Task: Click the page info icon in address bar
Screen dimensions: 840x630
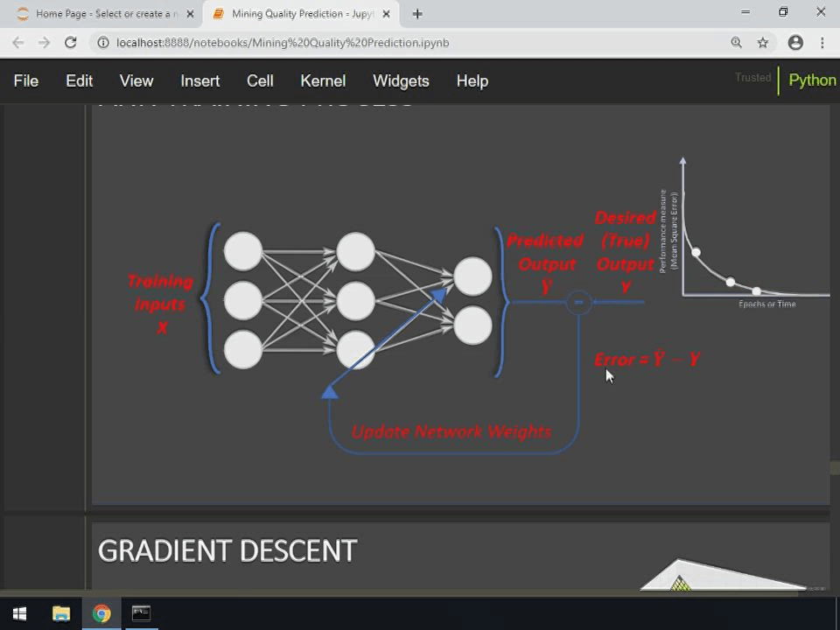Action: [103, 42]
